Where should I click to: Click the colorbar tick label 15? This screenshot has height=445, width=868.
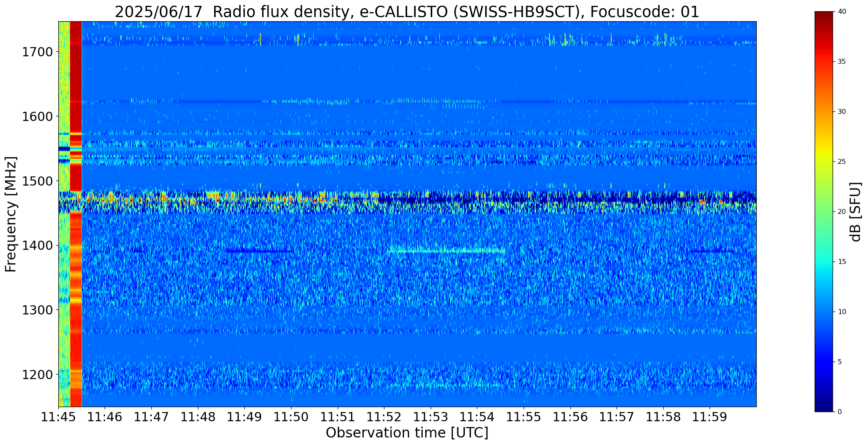tap(842, 262)
